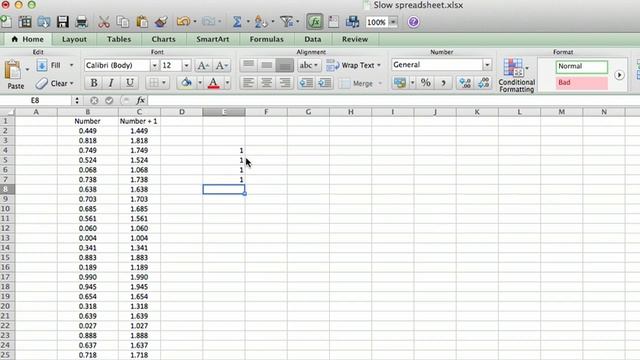Click the currency format icon

pos(400,83)
